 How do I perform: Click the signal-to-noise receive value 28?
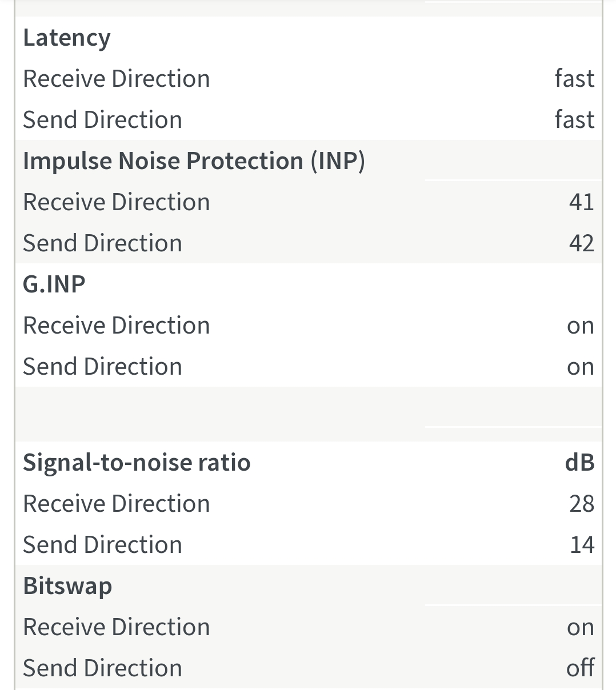[x=581, y=504]
